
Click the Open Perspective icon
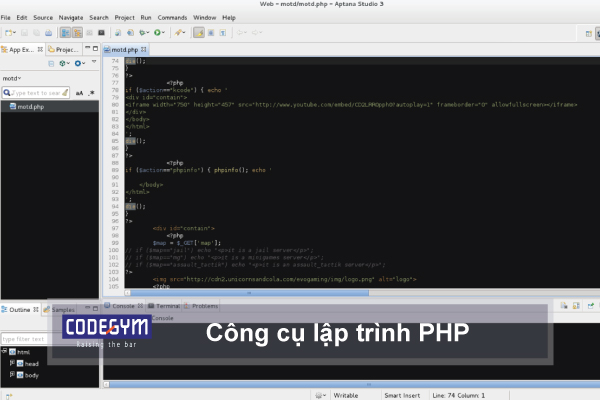(x=589, y=34)
